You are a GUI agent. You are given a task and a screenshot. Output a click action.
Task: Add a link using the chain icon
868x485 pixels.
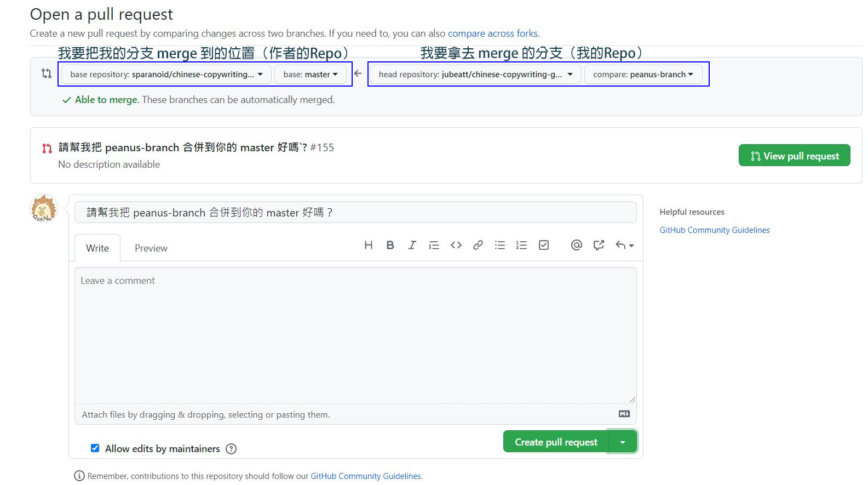coord(478,245)
